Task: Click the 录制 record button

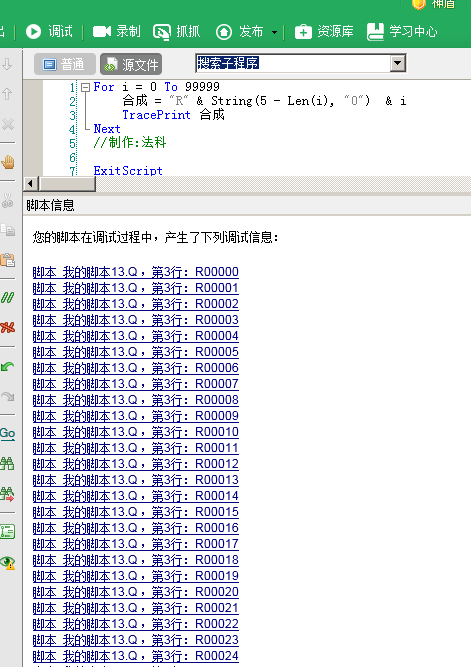Action: pos(117,31)
